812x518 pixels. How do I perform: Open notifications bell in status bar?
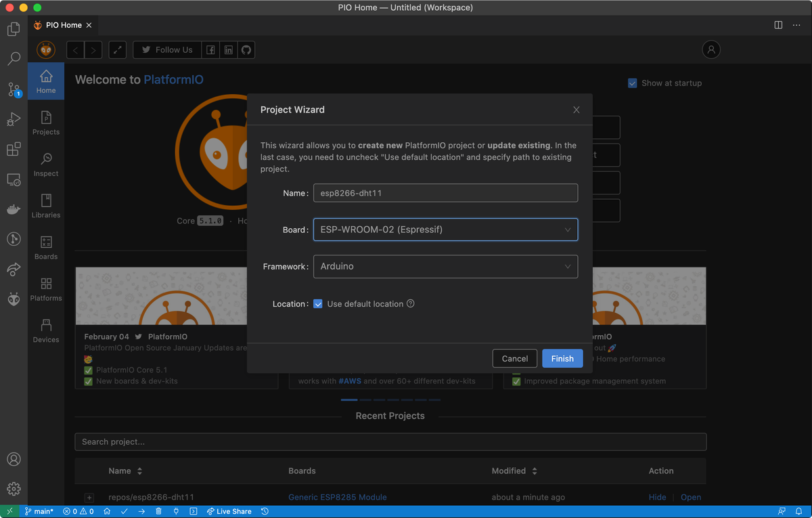(800, 511)
